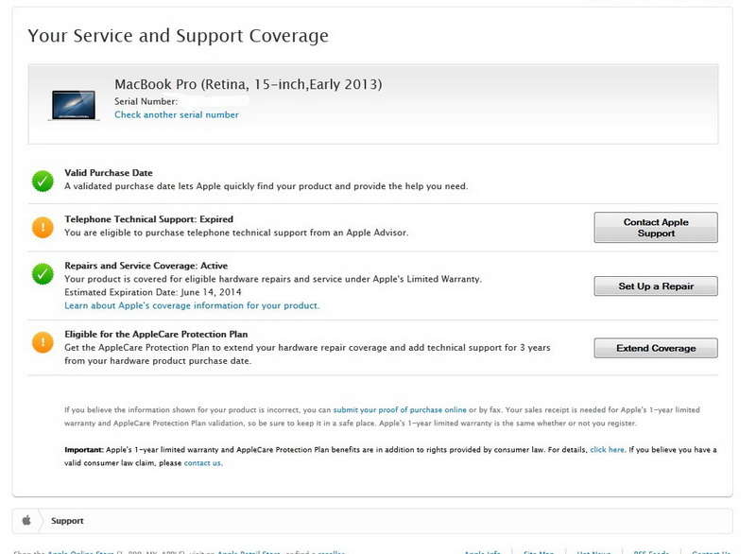Click the Eligible for the AppleCare Protection Plan heading
Viewport: 756px width, 554px height.
157,334
